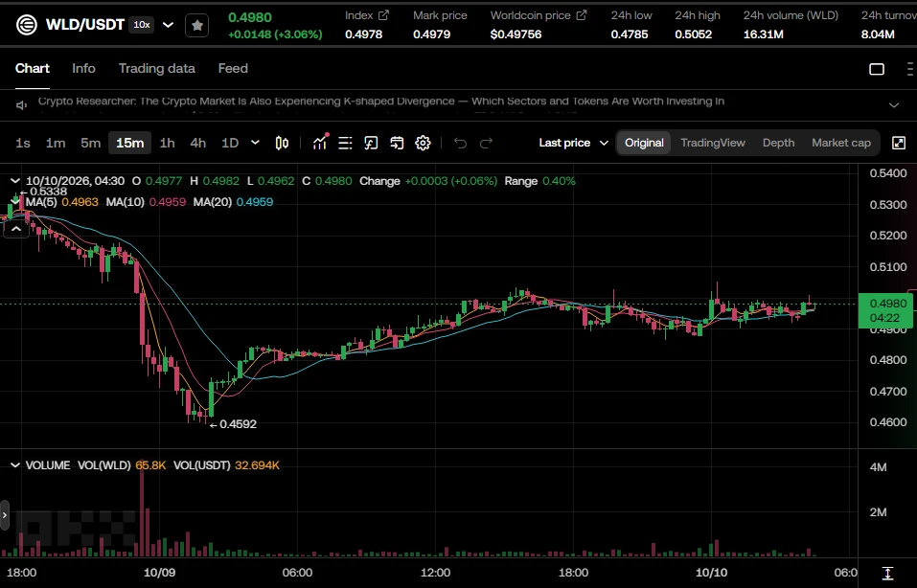Open the Trading data tab

pos(157,68)
